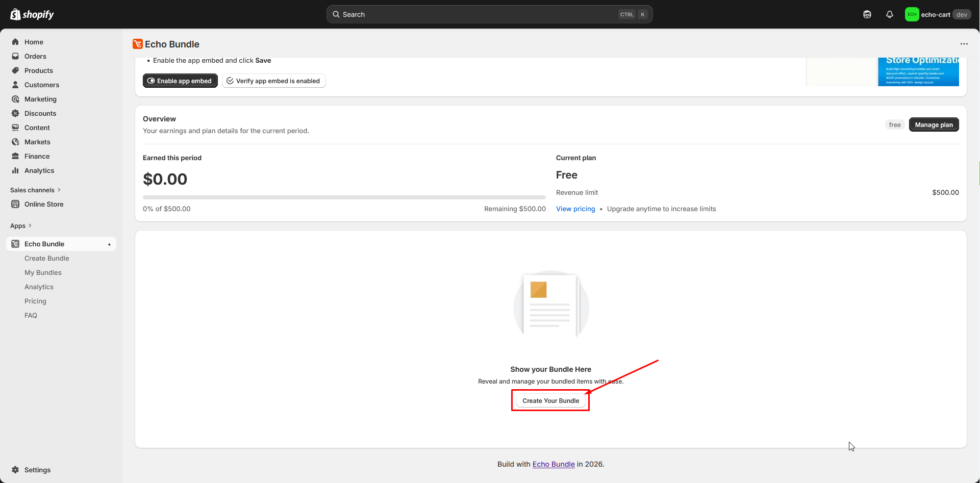Expand the Apps section chevron
Viewport: 980px width, 483px height.
[30, 225]
